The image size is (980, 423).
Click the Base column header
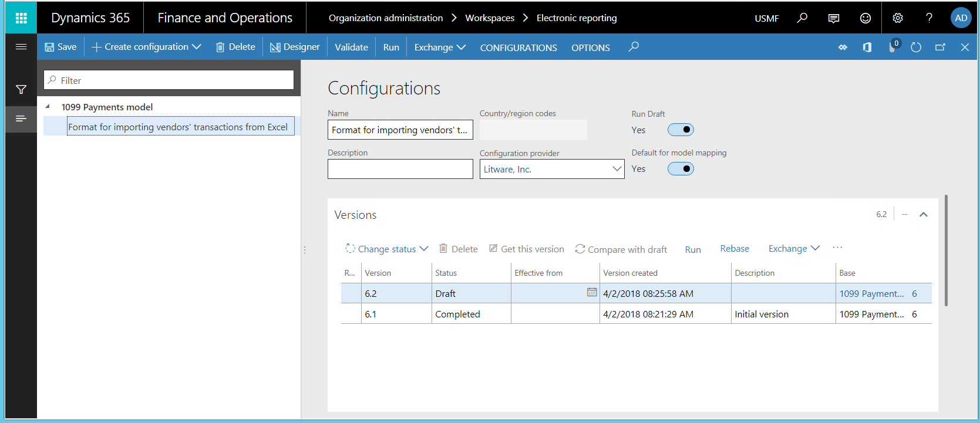847,273
